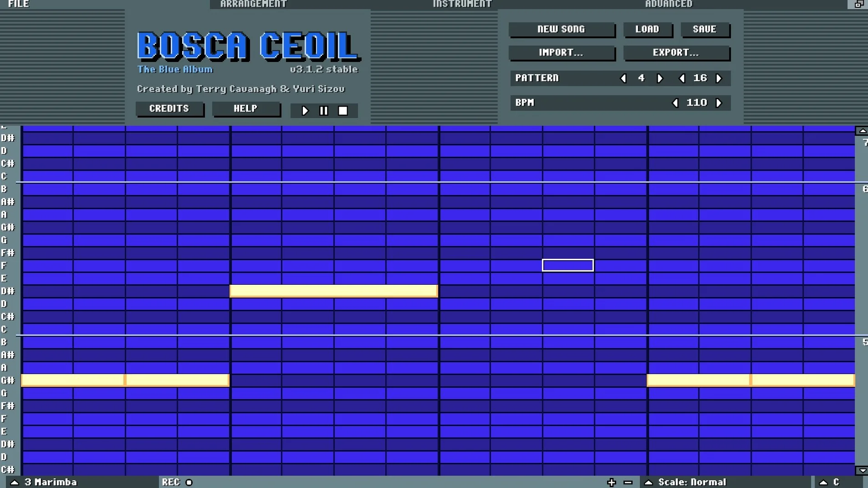Select the first G# note at pattern start
868x488 pixels.
(73, 380)
